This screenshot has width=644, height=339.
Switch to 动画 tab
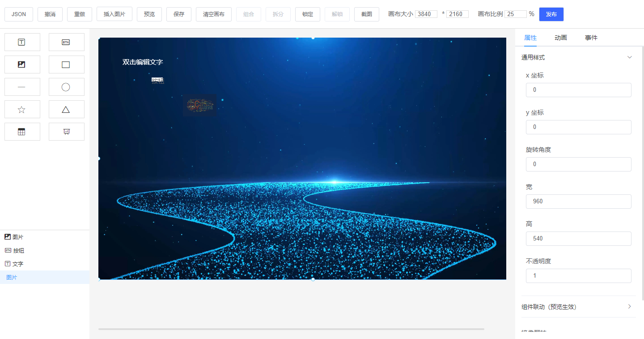561,38
